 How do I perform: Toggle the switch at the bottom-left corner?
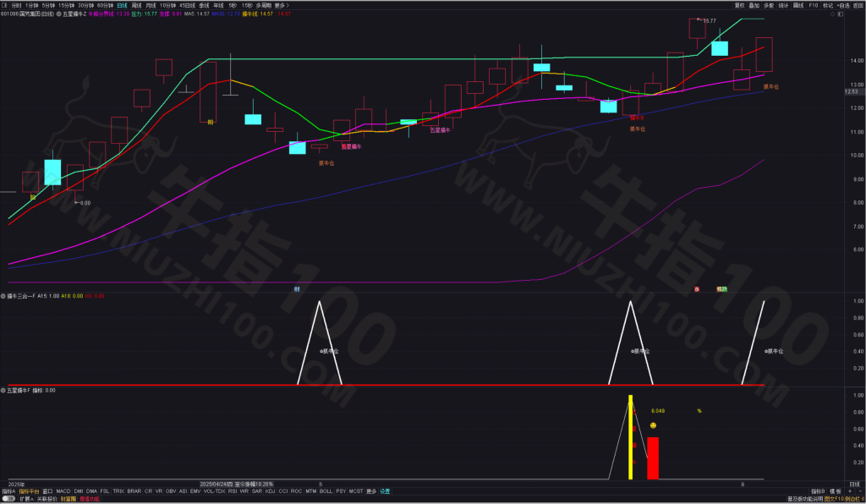pyautogui.click(x=8, y=499)
